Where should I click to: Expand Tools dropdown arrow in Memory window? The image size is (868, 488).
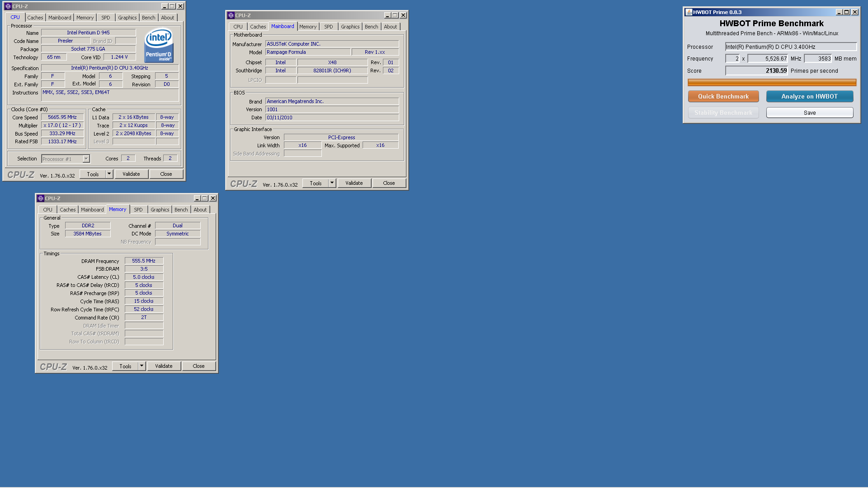(x=142, y=366)
